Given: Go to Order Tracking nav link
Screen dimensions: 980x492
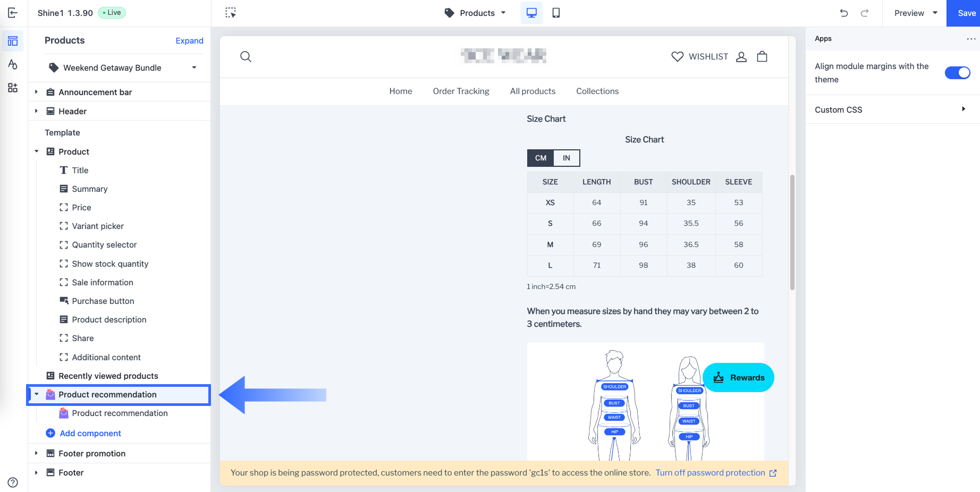Looking at the screenshot, I should click(461, 91).
